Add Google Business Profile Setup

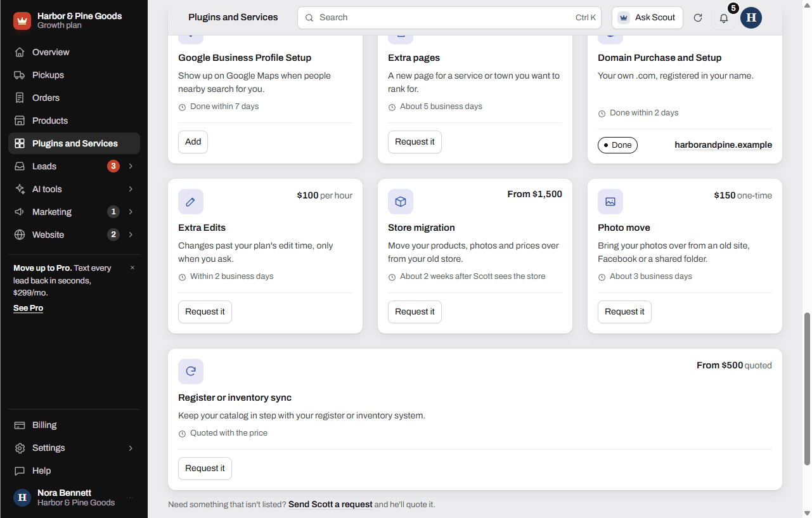coord(193,142)
